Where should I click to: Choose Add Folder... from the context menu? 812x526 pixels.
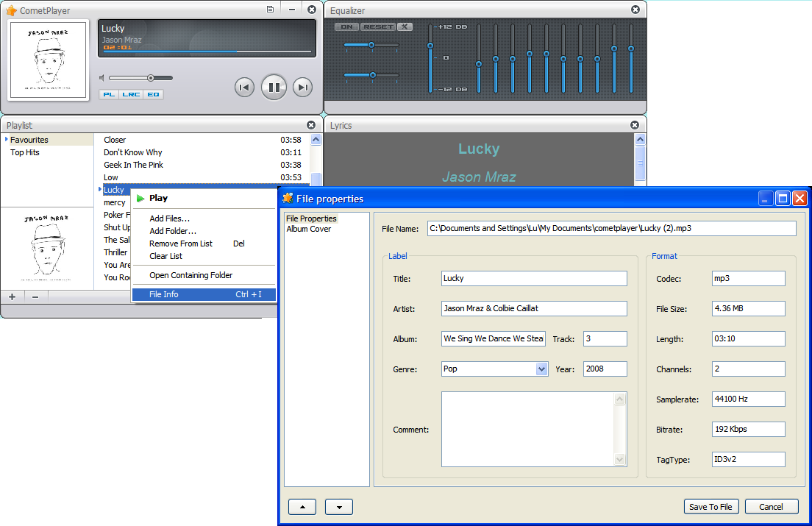pos(173,231)
